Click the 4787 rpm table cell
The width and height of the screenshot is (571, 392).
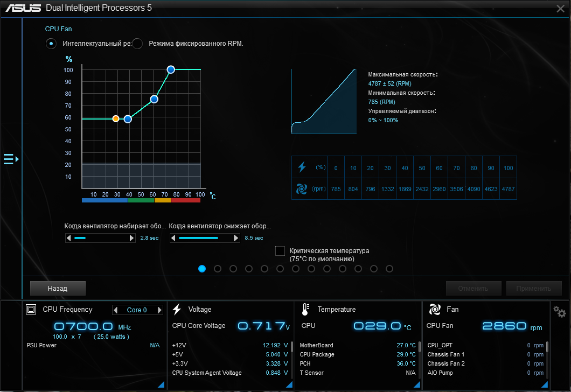tap(508, 189)
